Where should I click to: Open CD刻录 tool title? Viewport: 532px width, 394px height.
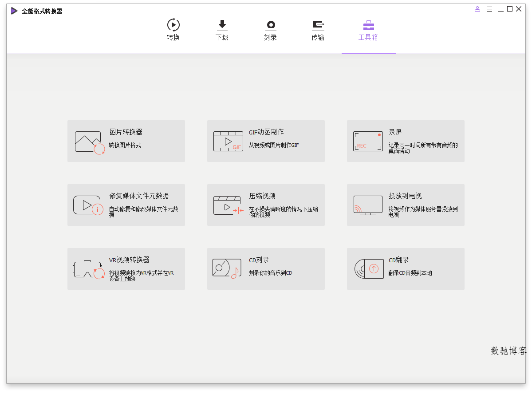[259, 260]
